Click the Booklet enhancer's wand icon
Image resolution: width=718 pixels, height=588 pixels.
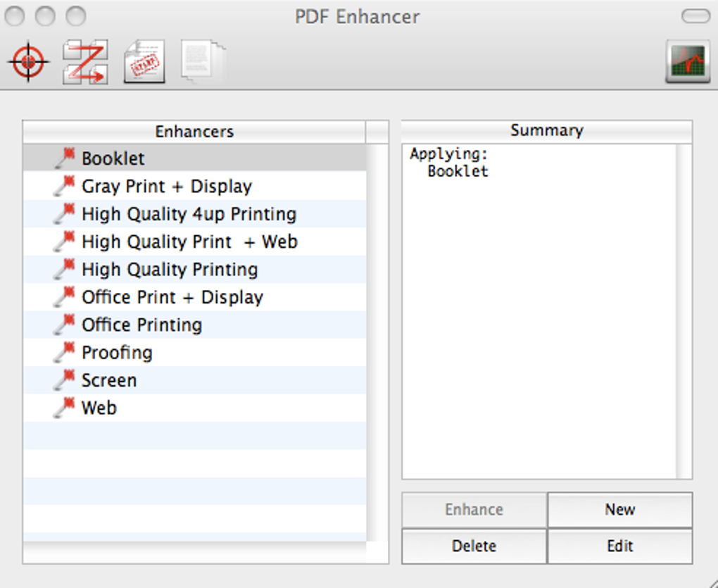pyautogui.click(x=65, y=158)
